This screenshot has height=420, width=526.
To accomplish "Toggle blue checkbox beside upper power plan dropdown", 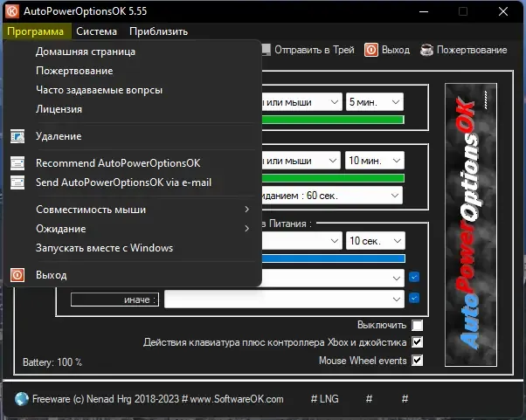I will 414,277.
